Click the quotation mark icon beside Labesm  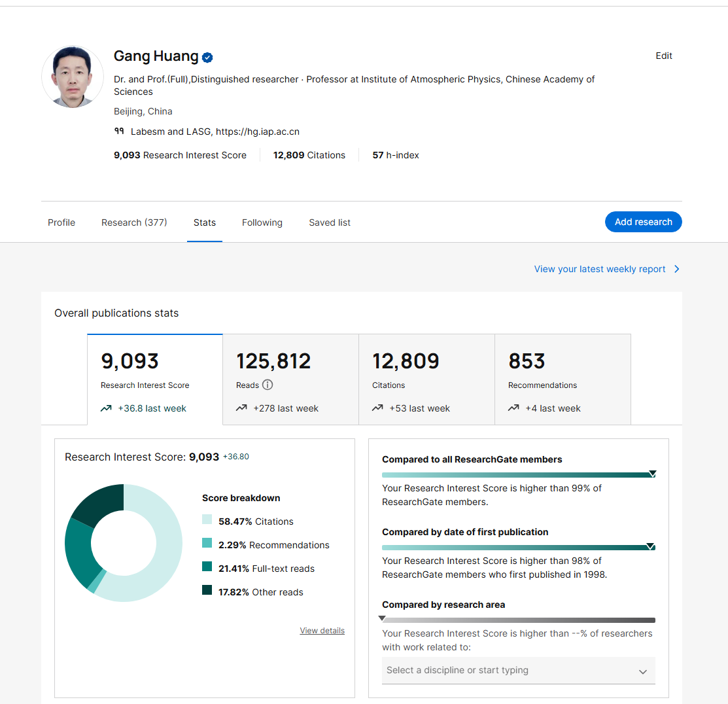coord(119,132)
